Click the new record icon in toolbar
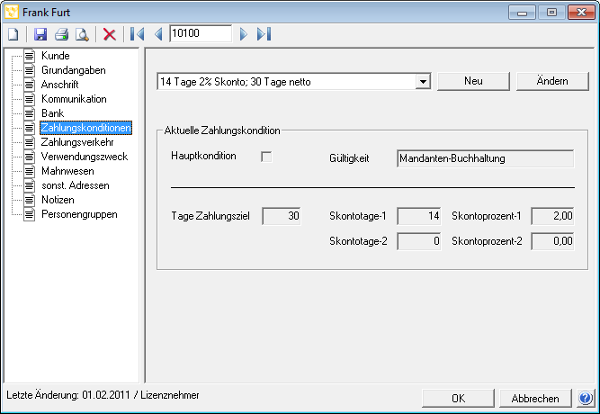This screenshot has width=600, height=414. pos(13,34)
